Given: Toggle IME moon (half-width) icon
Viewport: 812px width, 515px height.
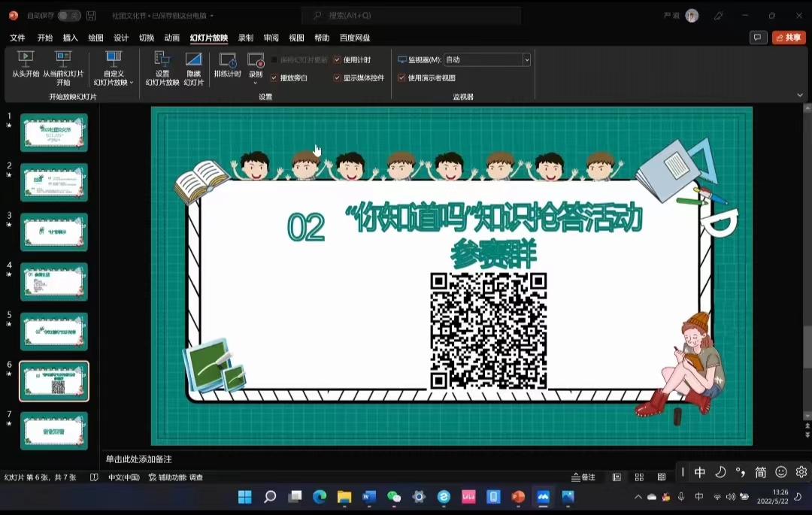Looking at the screenshot, I should [720, 472].
